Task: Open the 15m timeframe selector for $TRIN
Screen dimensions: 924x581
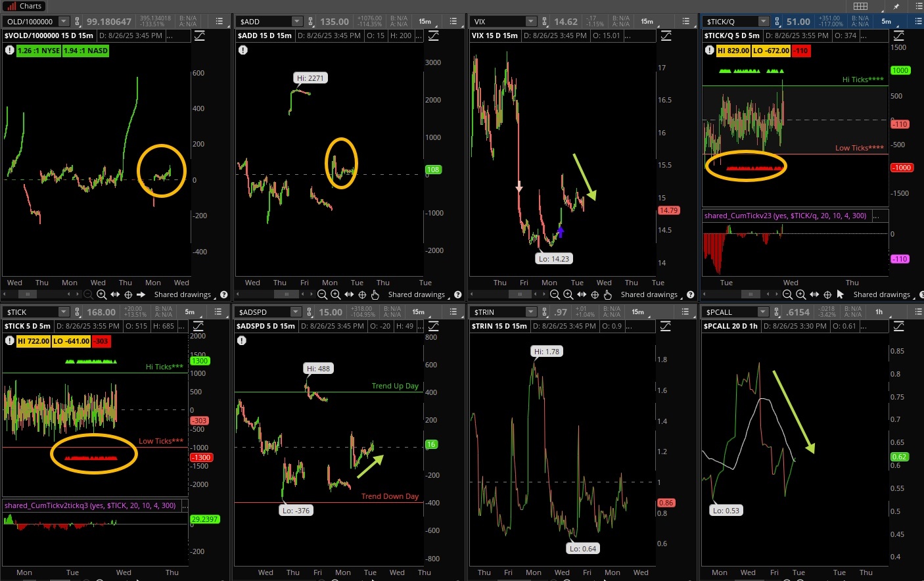Action: (x=637, y=312)
